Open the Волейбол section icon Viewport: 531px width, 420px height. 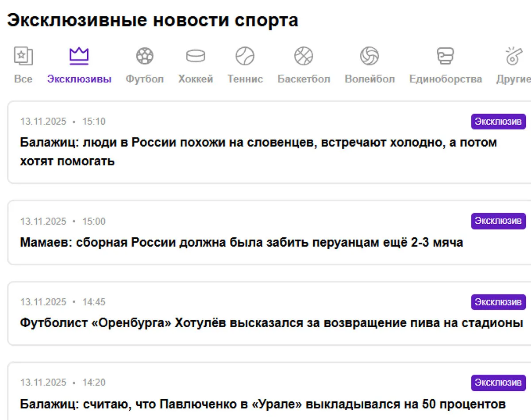tap(369, 55)
